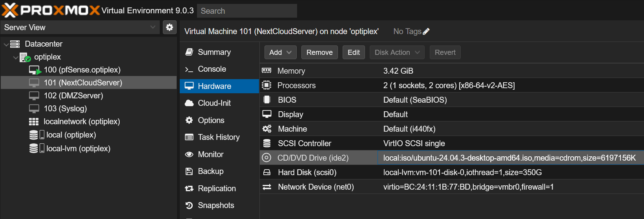Viewport: 644px width, 219px height.
Task: Click the Hard Disk drive icon
Action: 267,172
